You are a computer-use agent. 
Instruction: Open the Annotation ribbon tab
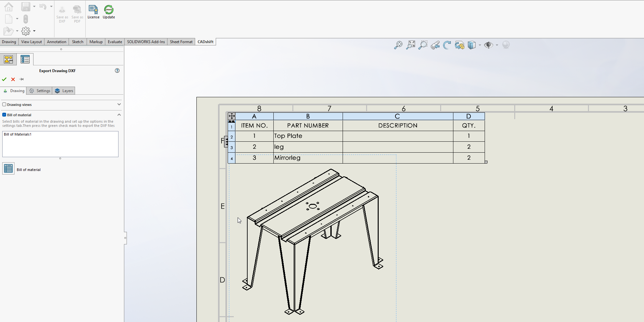(x=56, y=42)
